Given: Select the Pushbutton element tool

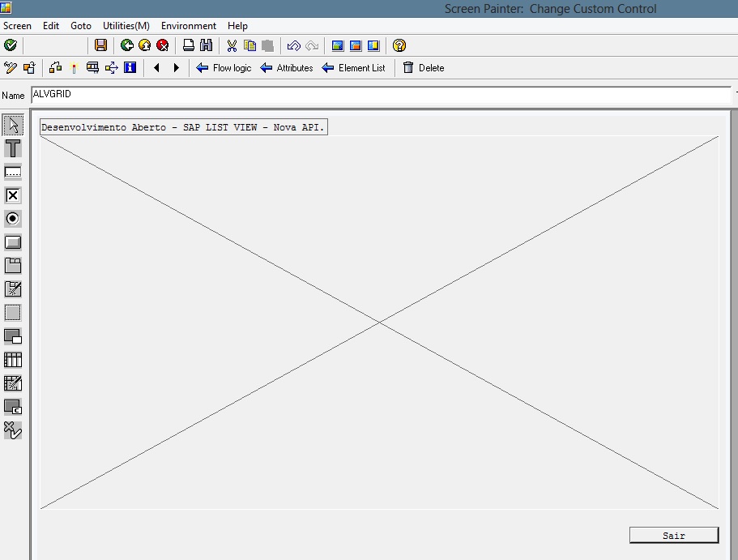Looking at the screenshot, I should 13,242.
